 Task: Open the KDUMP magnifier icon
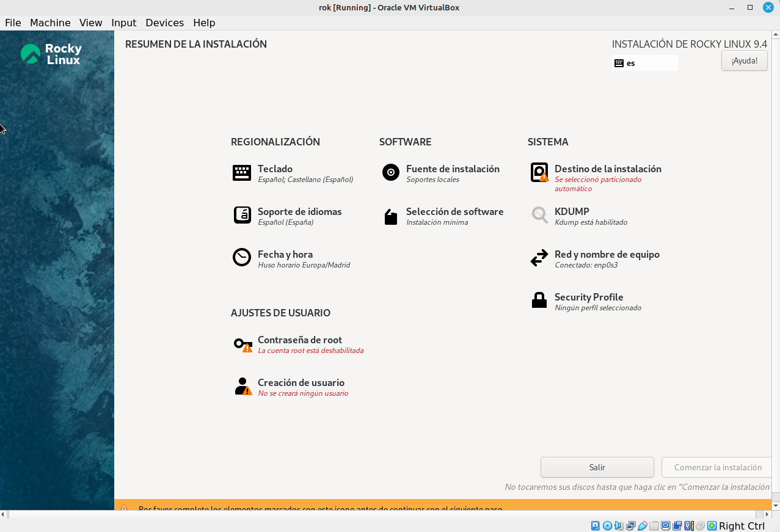[539, 215]
